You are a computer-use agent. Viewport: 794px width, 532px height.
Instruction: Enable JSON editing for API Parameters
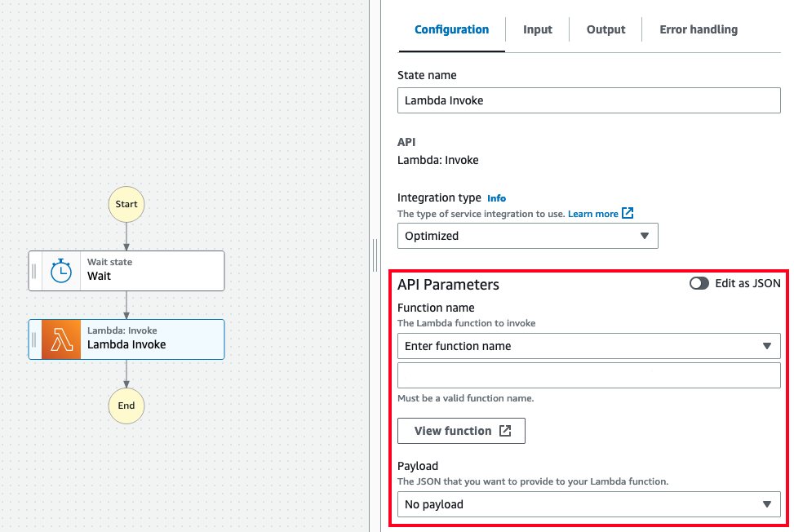699,283
